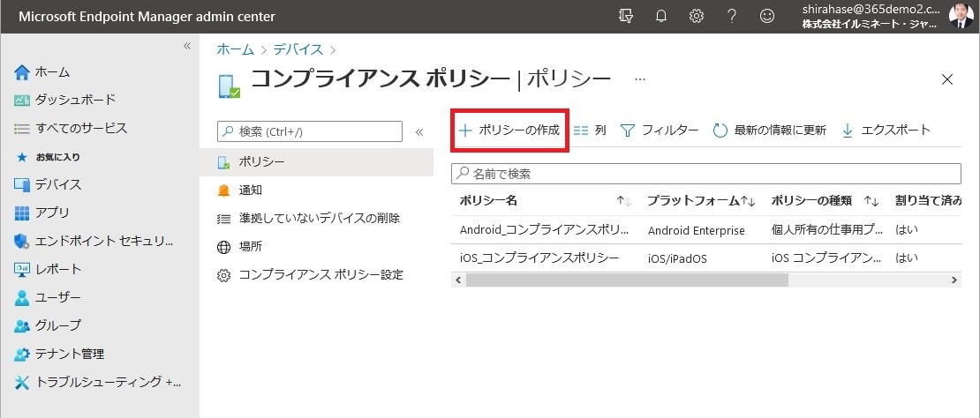The image size is (980, 418).
Task: Click the Android Enterprise platform cell
Action: coord(697,231)
